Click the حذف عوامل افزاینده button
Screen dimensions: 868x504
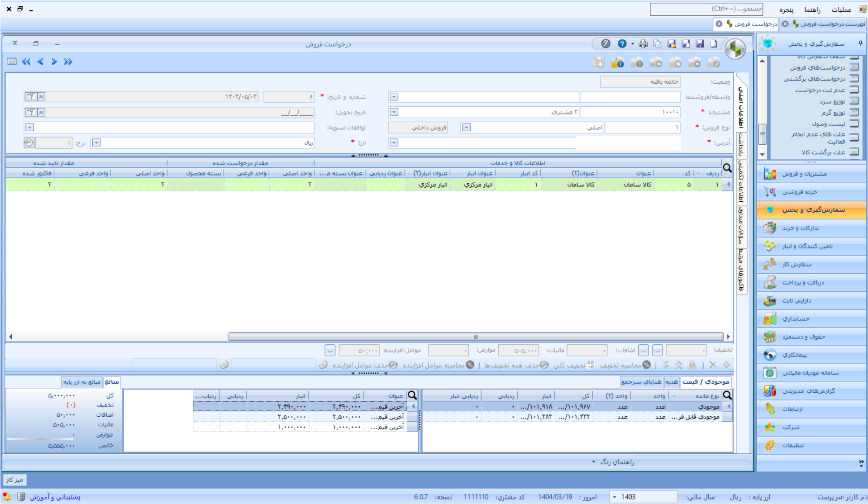365,365
